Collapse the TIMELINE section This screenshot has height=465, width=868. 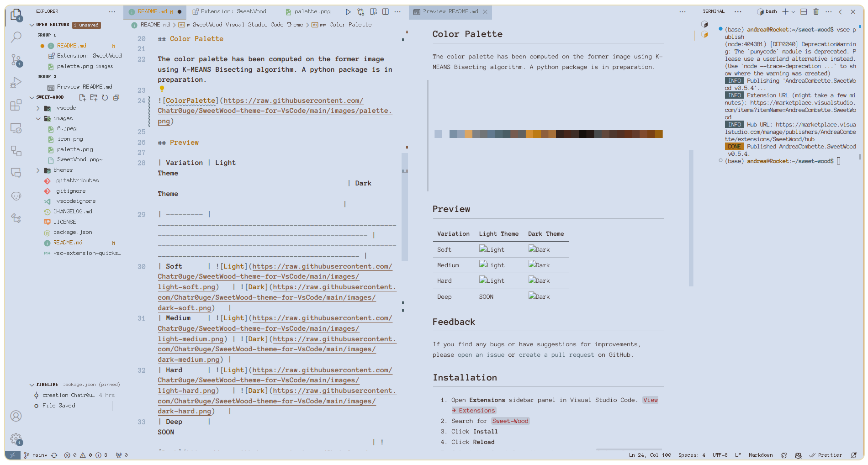[32, 385]
